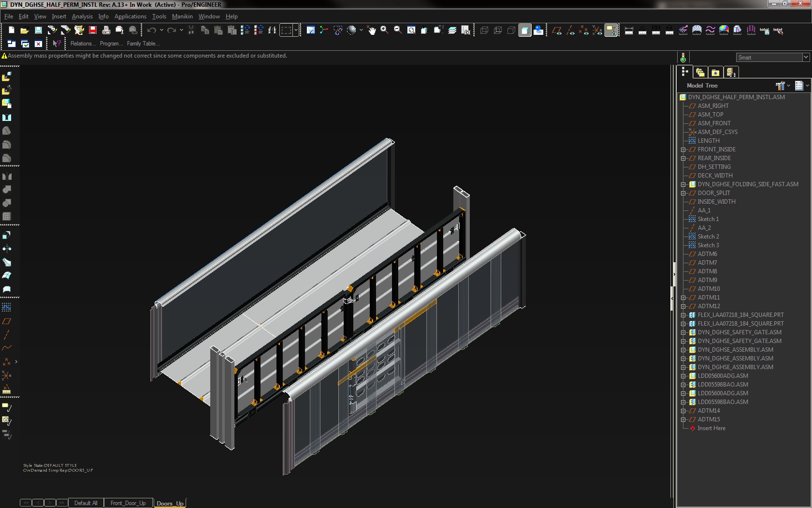Screen dimensions: 812x508
Task: Click the rainbow shaded curvature analysis icon
Action: point(724,30)
